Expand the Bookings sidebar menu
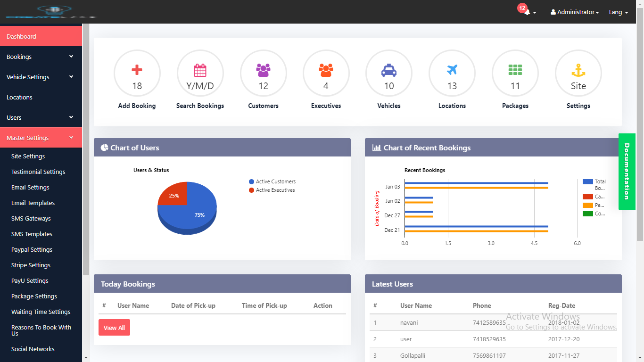The height and width of the screenshot is (362, 644). pyautogui.click(x=41, y=57)
